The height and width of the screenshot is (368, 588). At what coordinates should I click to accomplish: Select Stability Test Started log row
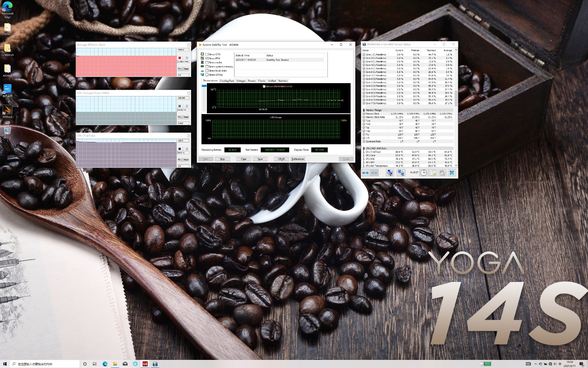tap(279, 60)
